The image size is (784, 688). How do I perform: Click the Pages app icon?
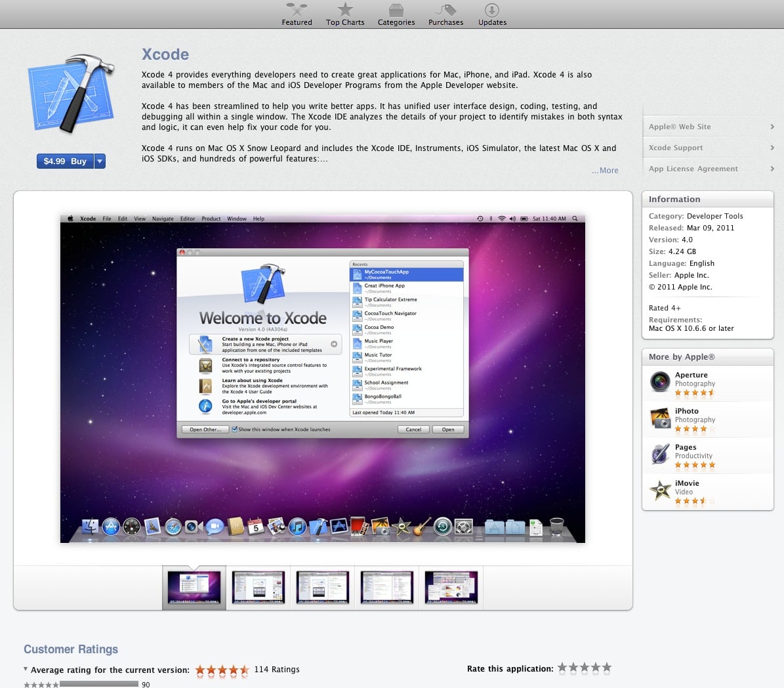(x=660, y=454)
